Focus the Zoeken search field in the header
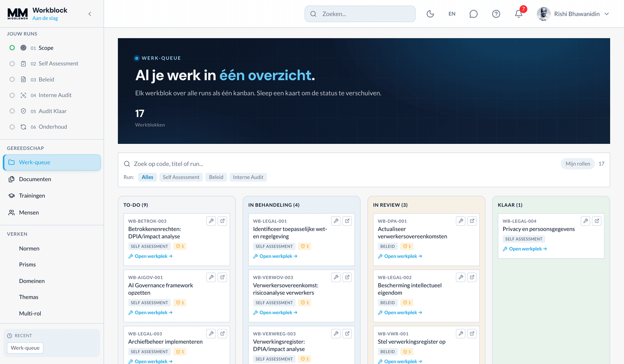 pos(360,14)
